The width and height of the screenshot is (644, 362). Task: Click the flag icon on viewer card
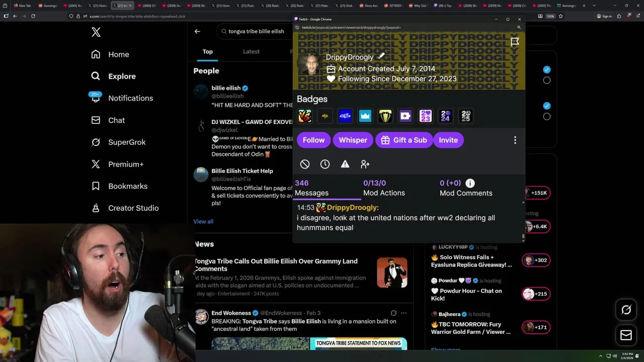point(515,42)
